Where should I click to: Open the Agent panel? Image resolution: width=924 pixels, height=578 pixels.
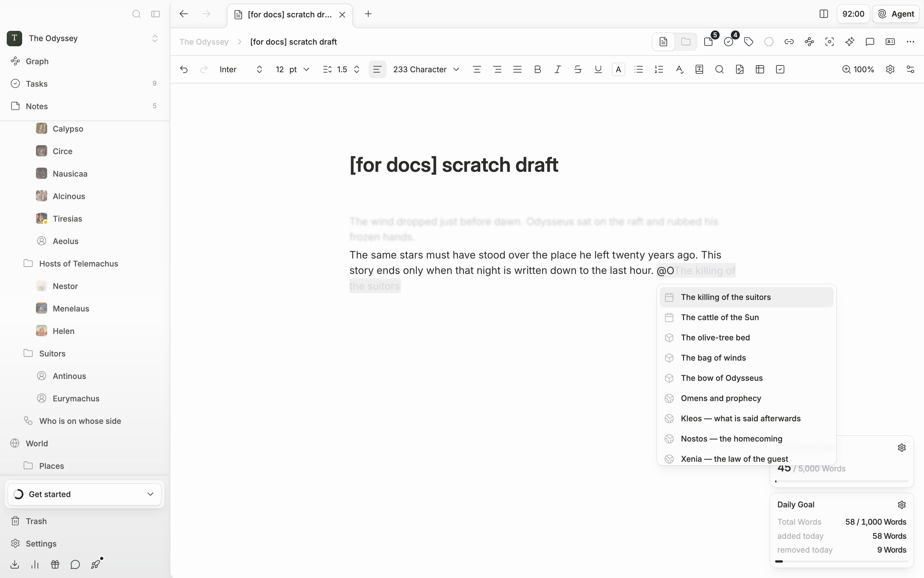(895, 14)
